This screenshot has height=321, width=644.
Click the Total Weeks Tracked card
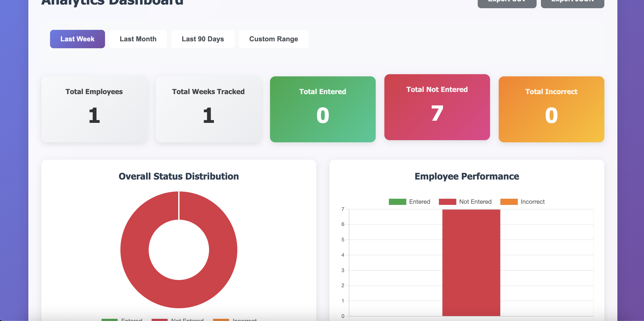208,109
